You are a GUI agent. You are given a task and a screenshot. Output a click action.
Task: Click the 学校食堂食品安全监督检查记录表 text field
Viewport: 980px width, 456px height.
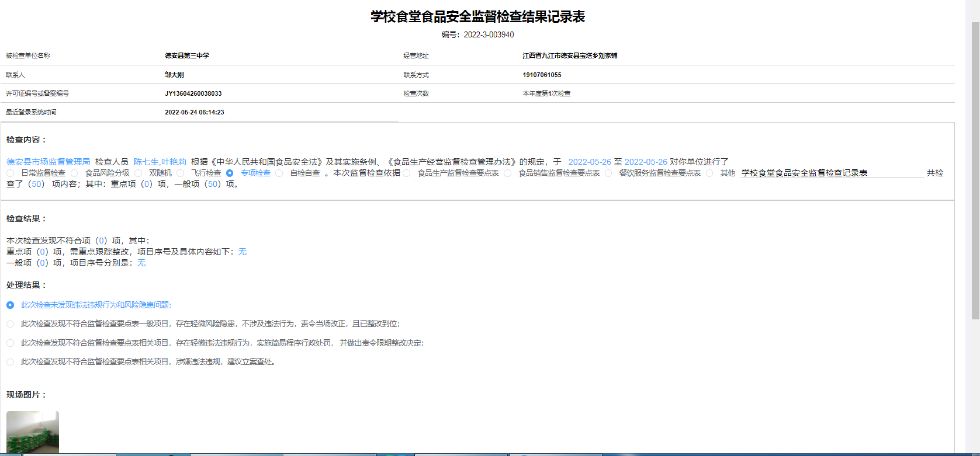click(x=831, y=173)
